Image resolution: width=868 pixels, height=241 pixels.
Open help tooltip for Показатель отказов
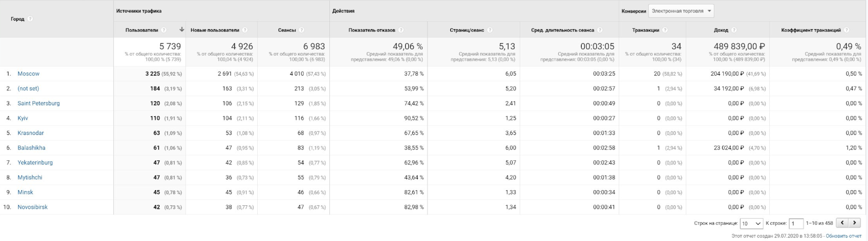point(400,30)
